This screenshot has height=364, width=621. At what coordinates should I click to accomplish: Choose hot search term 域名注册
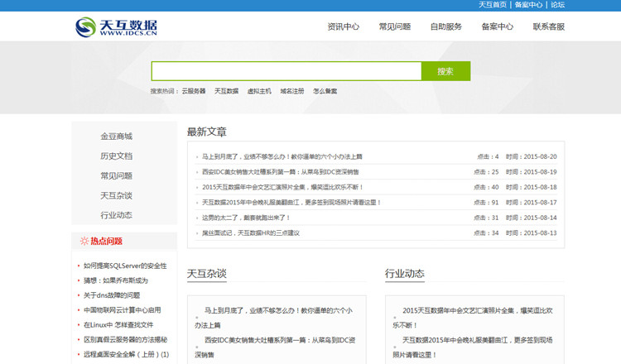pyautogui.click(x=291, y=91)
